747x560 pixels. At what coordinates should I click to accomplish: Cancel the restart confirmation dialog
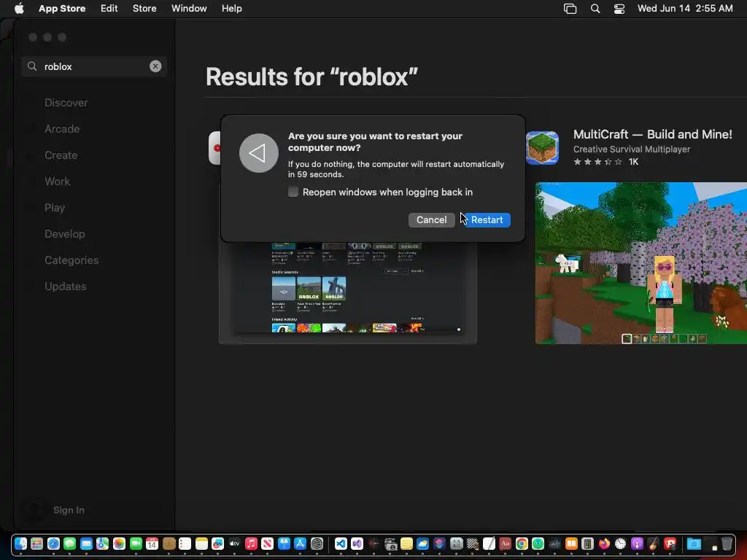(432, 219)
